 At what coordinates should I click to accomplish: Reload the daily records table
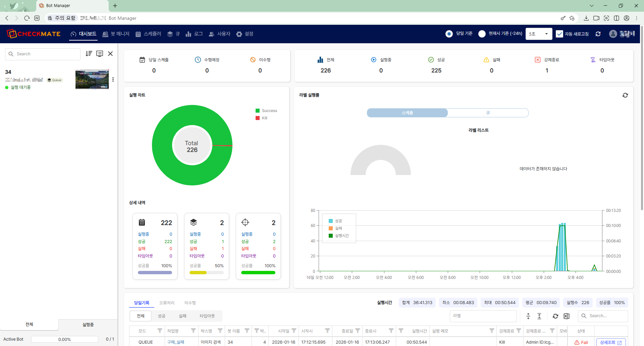555,316
